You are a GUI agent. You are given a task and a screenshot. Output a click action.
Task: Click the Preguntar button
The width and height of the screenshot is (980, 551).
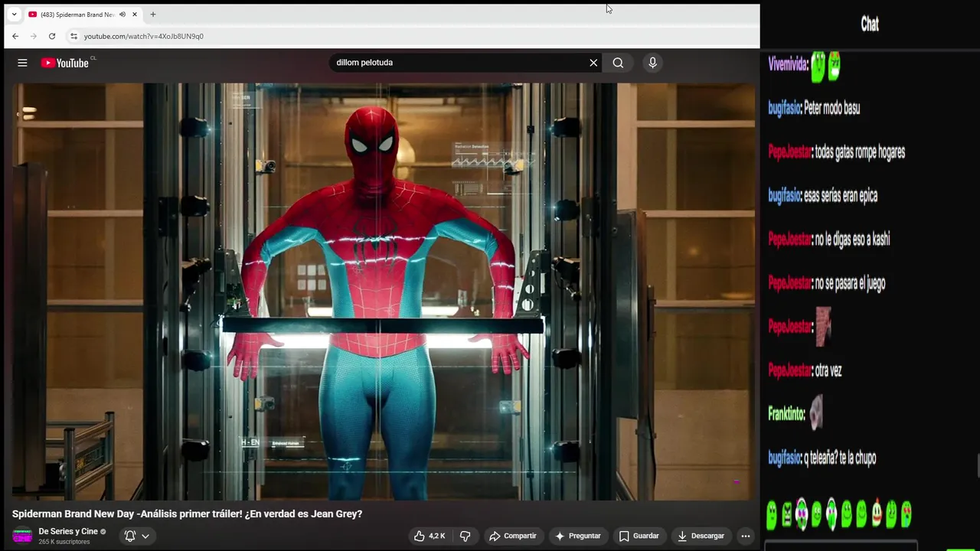pyautogui.click(x=578, y=536)
